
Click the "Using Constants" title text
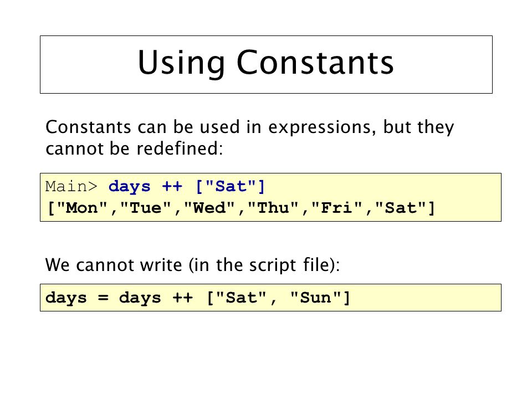265,63
